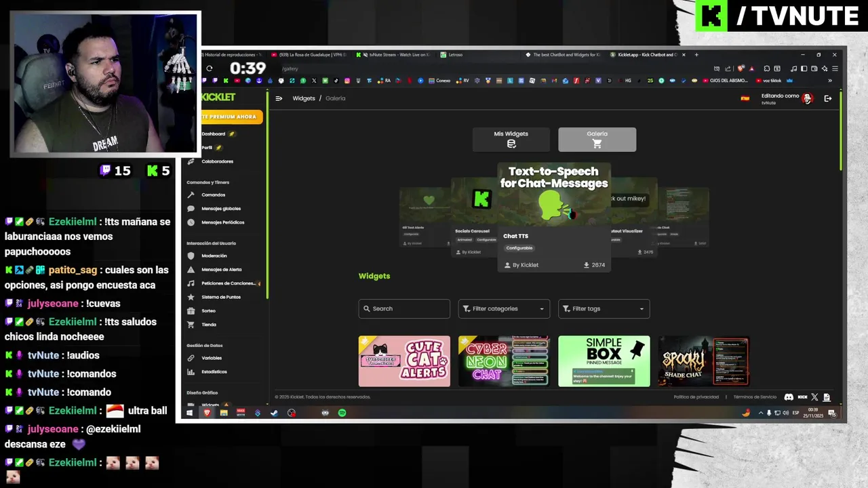Image resolution: width=868 pixels, height=488 pixels.
Task: Click the sidebar green scrollbar
Action: 267,197
